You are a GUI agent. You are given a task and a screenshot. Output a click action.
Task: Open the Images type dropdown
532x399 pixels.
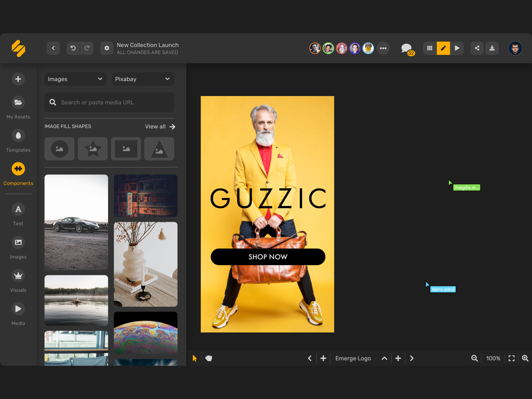pyautogui.click(x=75, y=79)
